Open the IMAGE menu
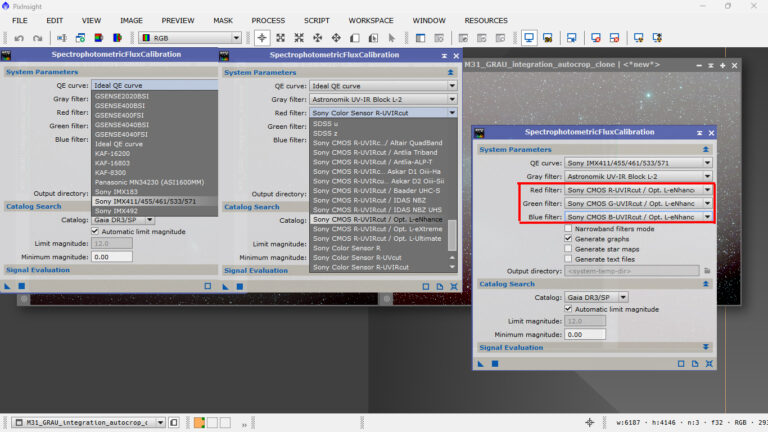Screen dimensions: 768x432 click(131, 21)
